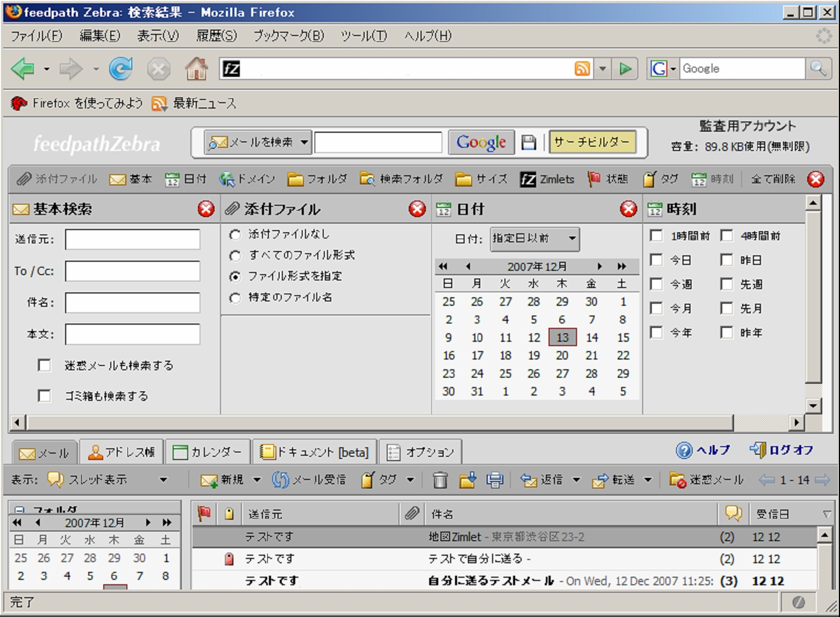Open the 指定日以前 date dropdown
Screen dimensions: 840x617
[535, 239]
